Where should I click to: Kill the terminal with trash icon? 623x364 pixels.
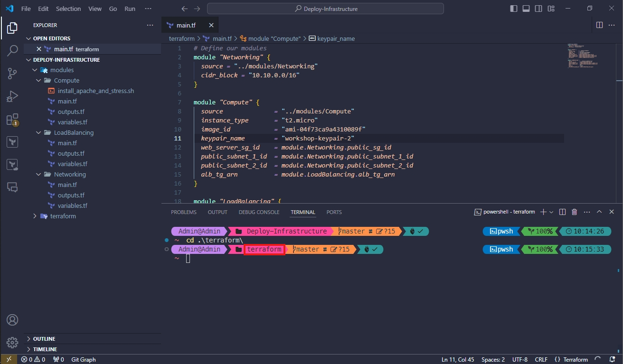tap(574, 212)
